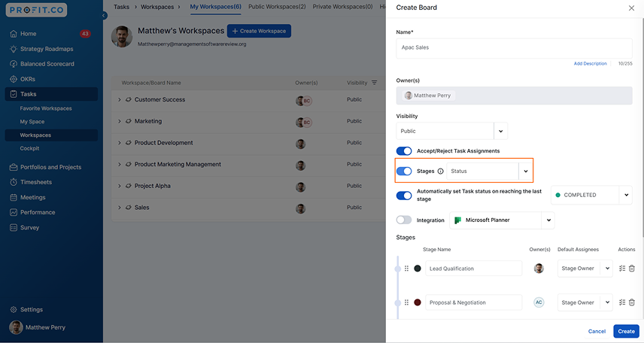Click the board Name input field

pyautogui.click(x=514, y=47)
